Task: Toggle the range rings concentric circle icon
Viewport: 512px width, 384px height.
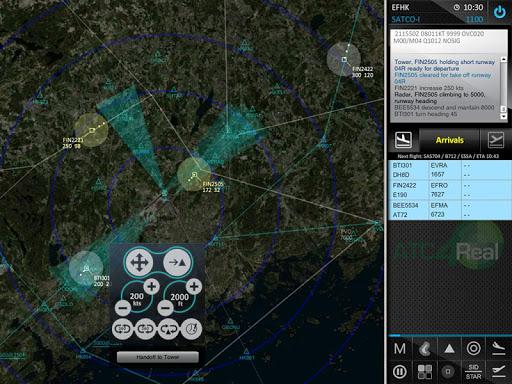Action: pos(474,349)
